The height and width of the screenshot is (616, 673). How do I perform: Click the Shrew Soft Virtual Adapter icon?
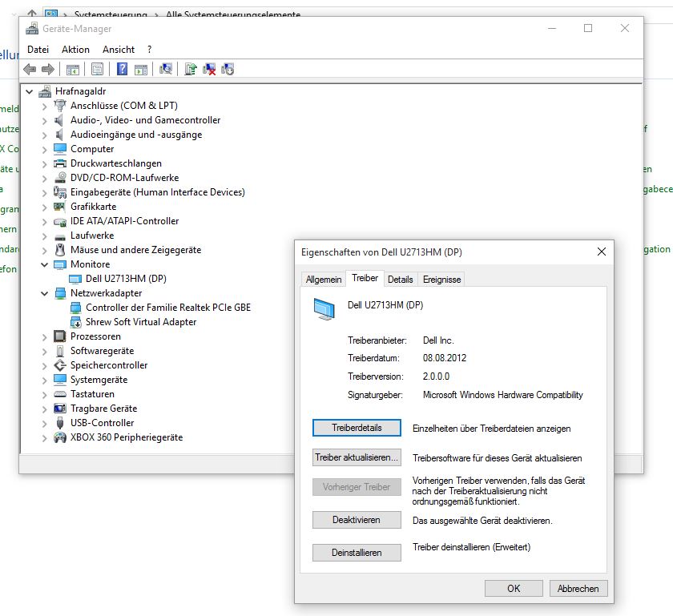click(75, 322)
